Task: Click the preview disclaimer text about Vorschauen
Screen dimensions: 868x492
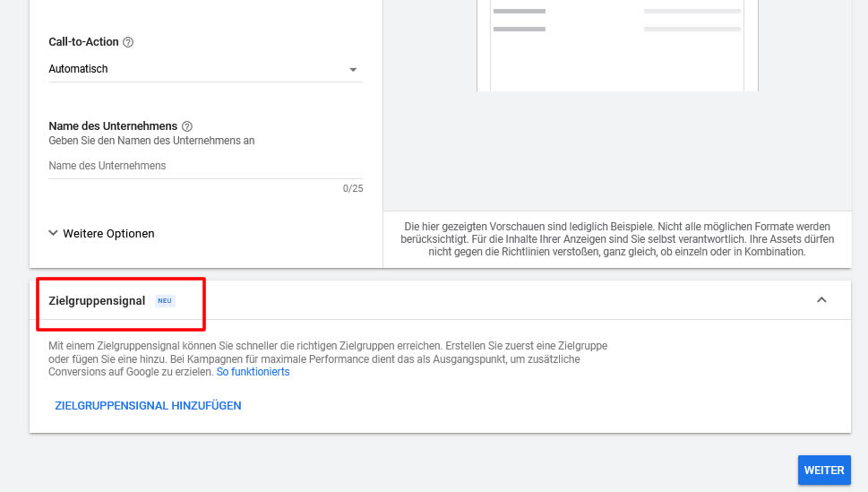Action: pos(617,238)
